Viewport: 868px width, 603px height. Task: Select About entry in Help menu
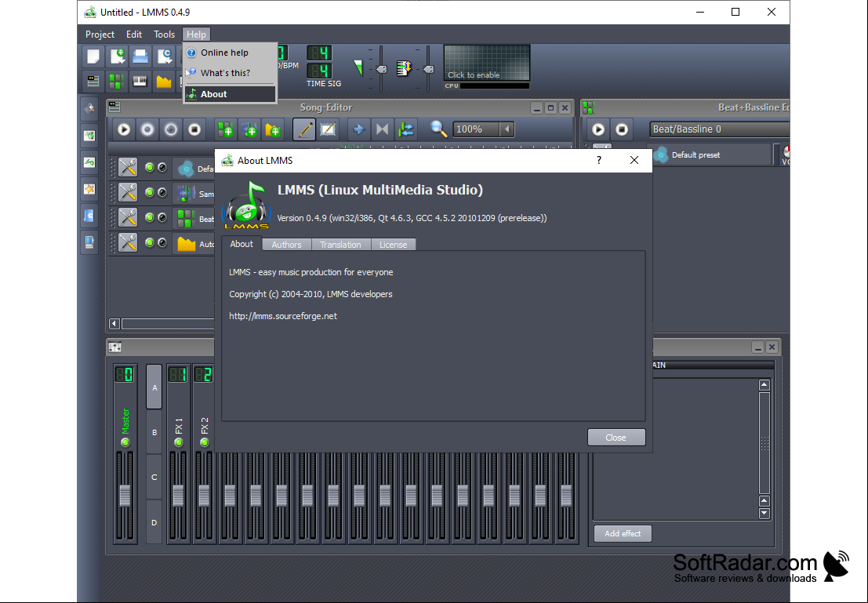(230, 94)
